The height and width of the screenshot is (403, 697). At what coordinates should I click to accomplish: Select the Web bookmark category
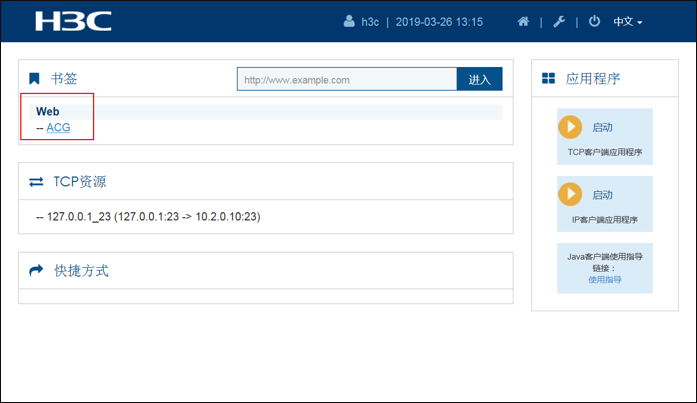click(48, 111)
